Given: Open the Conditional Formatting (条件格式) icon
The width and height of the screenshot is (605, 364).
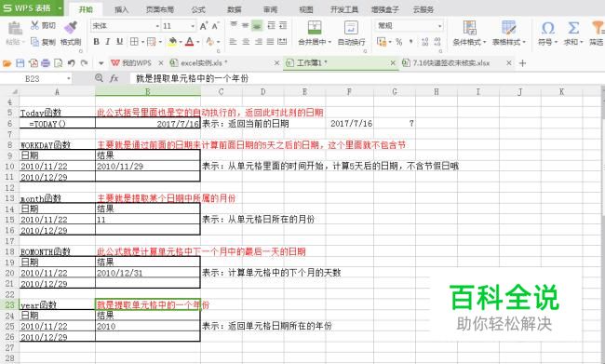Looking at the screenshot, I should pos(469,27).
